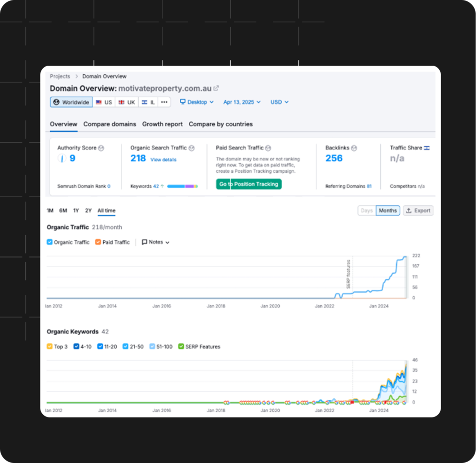Expand the USD currency dropdown
Screen dimensions: 476x463
(x=279, y=102)
